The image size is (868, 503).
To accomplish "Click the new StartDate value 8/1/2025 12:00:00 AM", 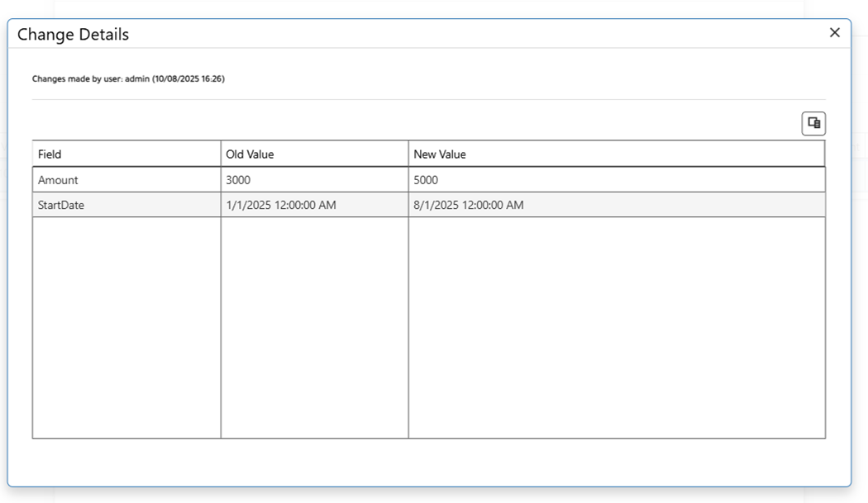I will (x=469, y=205).
